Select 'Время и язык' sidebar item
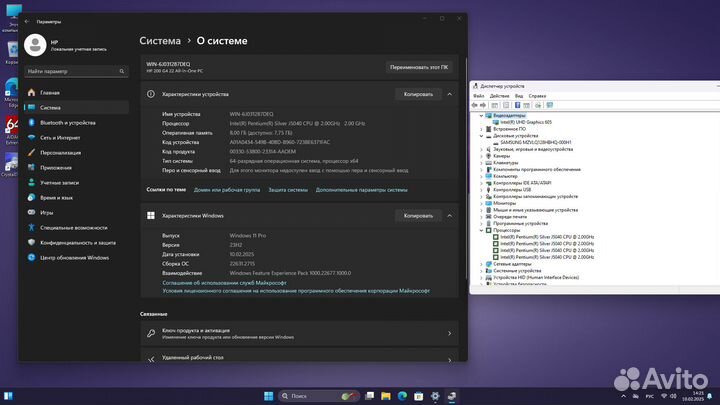This screenshot has height=405, width=720. click(x=56, y=198)
